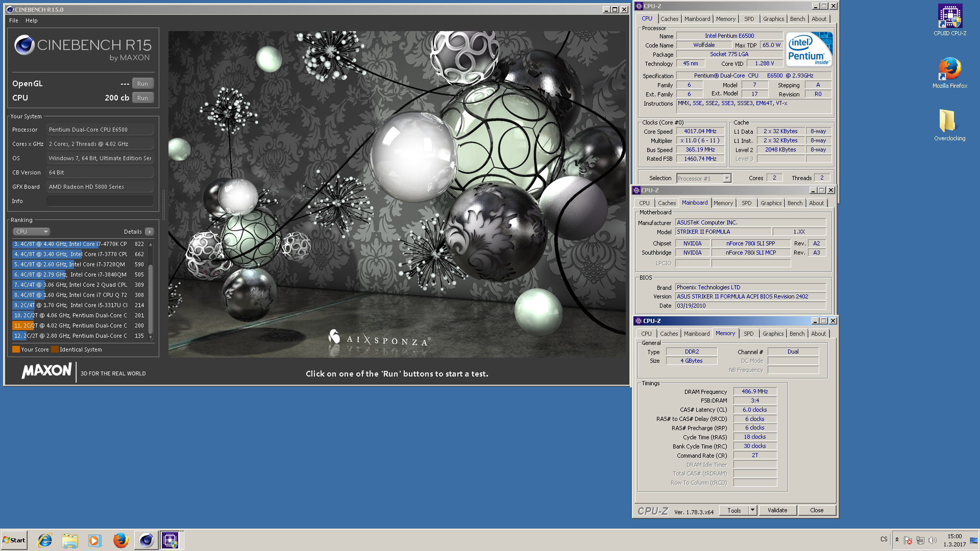This screenshot has height=551, width=980.
Task: Click the Identical System brown swatch
Action: 55,349
